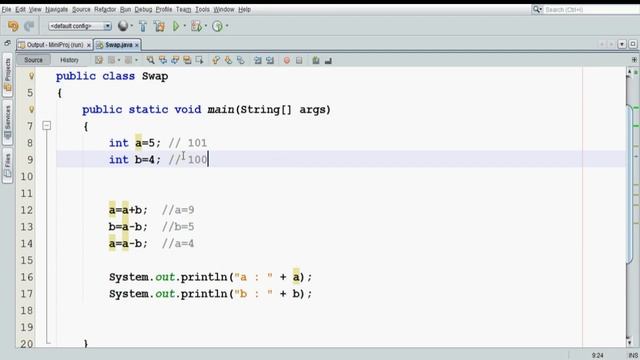Open the Refactor menu
Screen dimensions: 640x360
tap(105, 9)
